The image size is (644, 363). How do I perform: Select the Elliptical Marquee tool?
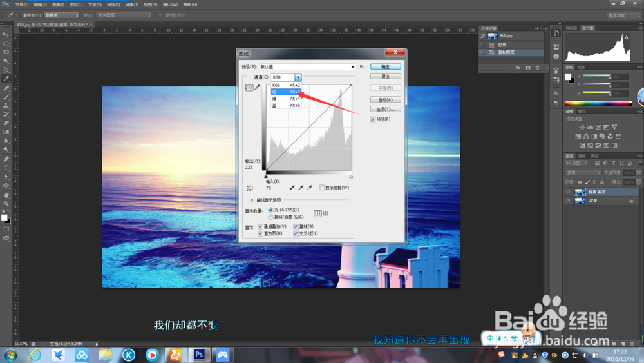coord(6,44)
